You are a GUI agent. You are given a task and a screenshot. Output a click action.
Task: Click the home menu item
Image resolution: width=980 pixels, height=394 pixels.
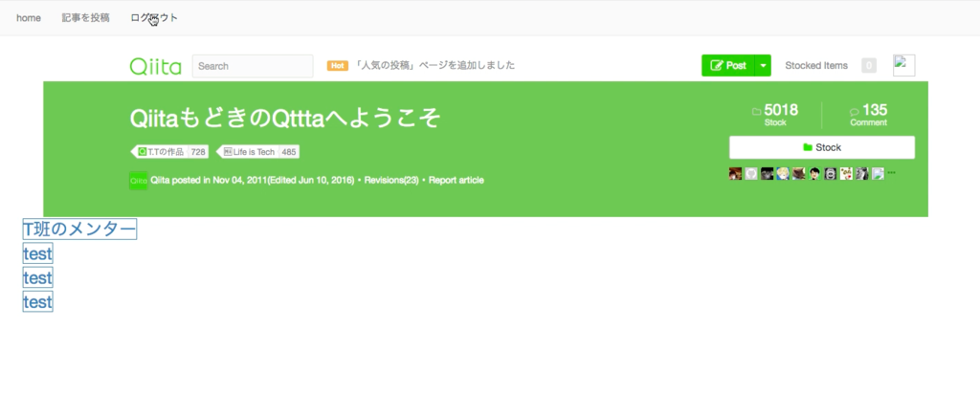(29, 18)
